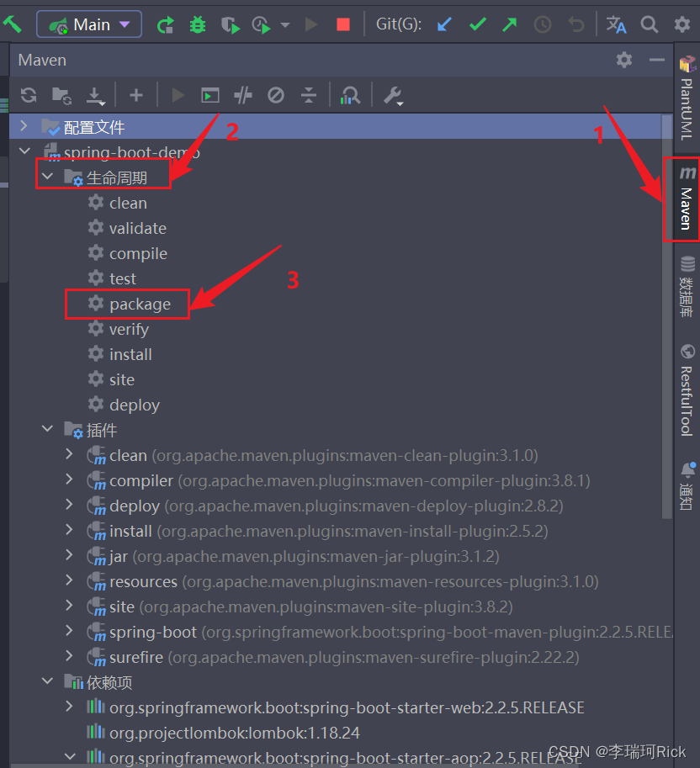Collapse the 生命周期 lifecycle node
Screen dimensions: 700x768
(47, 177)
